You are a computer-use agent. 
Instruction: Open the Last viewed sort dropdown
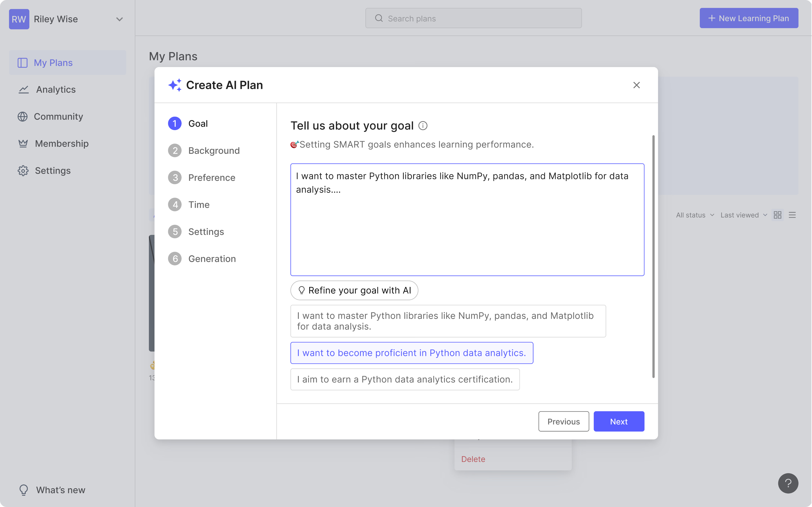click(x=744, y=215)
